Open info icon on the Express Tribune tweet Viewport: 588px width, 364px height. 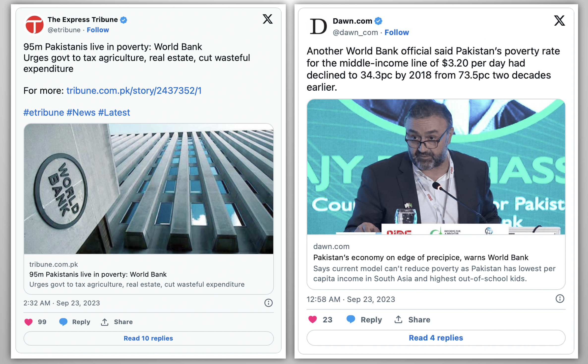[x=268, y=303]
